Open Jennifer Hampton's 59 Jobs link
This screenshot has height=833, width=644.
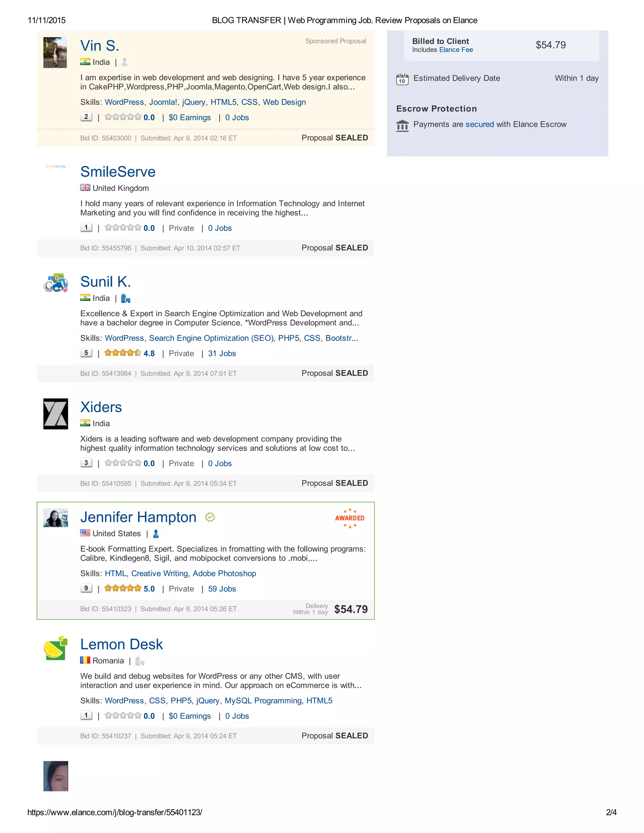[x=222, y=589]
